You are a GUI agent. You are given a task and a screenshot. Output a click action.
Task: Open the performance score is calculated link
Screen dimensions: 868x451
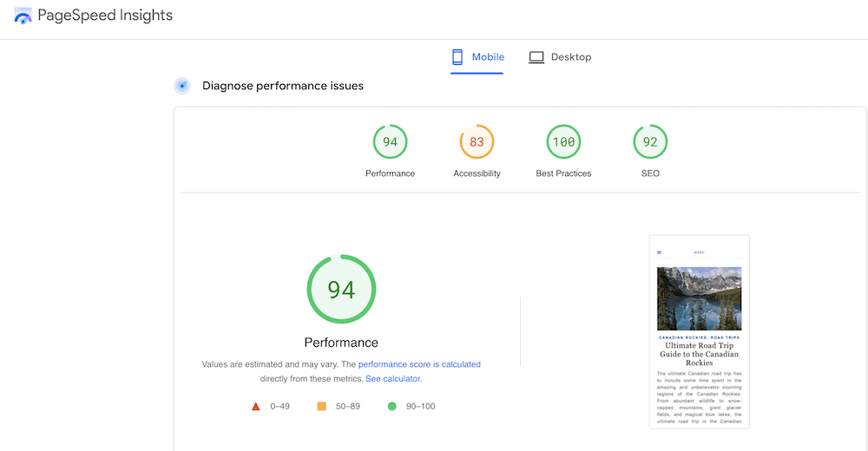[x=419, y=364]
